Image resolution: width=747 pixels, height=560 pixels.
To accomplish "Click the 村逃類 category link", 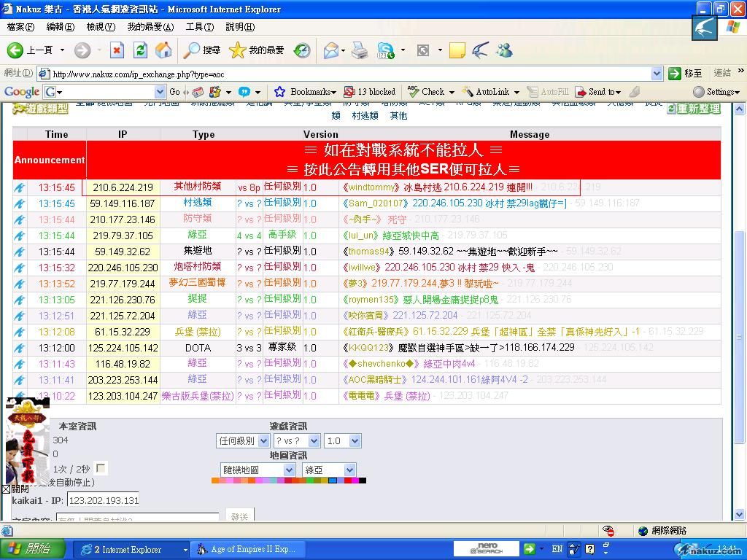I will pos(365,116).
